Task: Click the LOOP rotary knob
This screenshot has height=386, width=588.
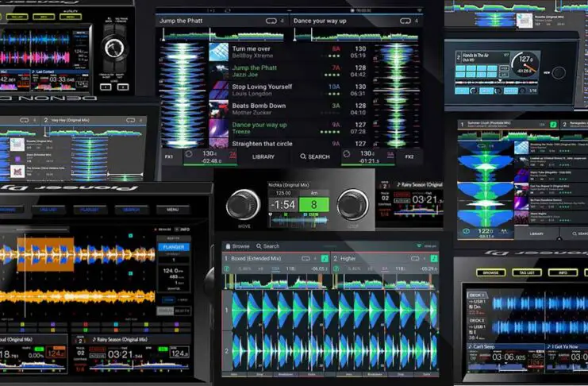Action: click(x=352, y=205)
